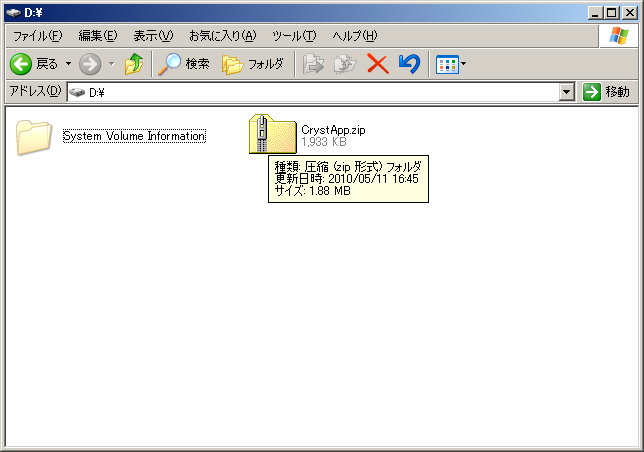Click the CrystApp.zip file name

(333, 130)
